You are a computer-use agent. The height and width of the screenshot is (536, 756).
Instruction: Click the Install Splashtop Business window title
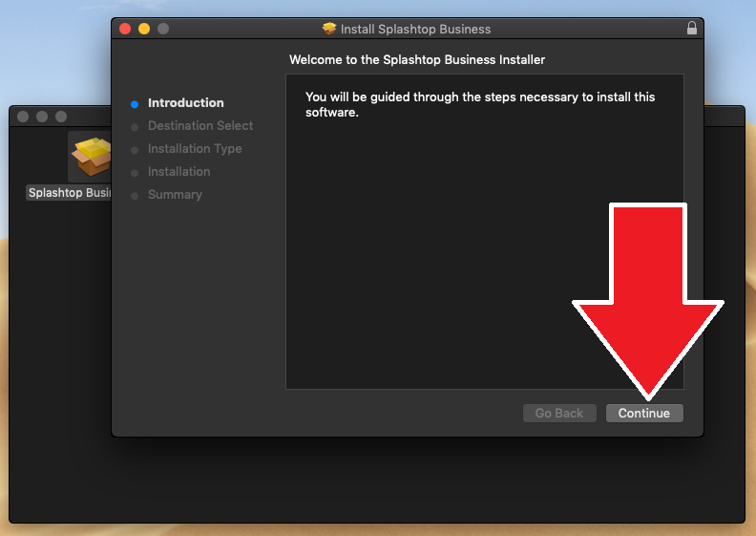pyautogui.click(x=415, y=29)
